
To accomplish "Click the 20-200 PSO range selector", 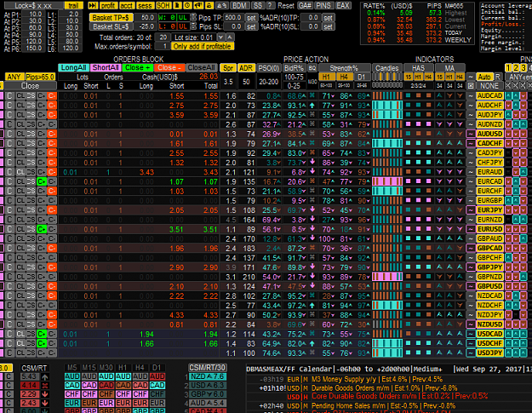I will point(268,82).
